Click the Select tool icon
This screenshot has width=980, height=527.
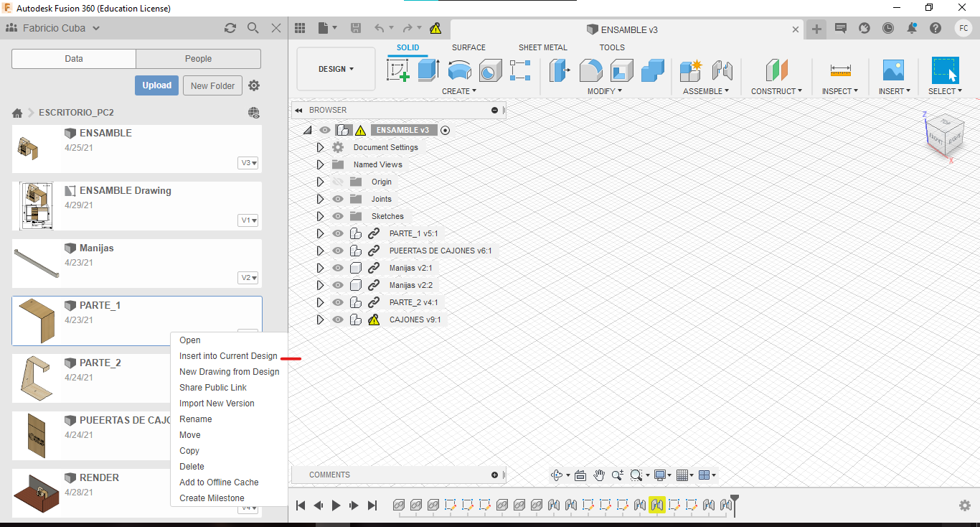tap(945, 70)
